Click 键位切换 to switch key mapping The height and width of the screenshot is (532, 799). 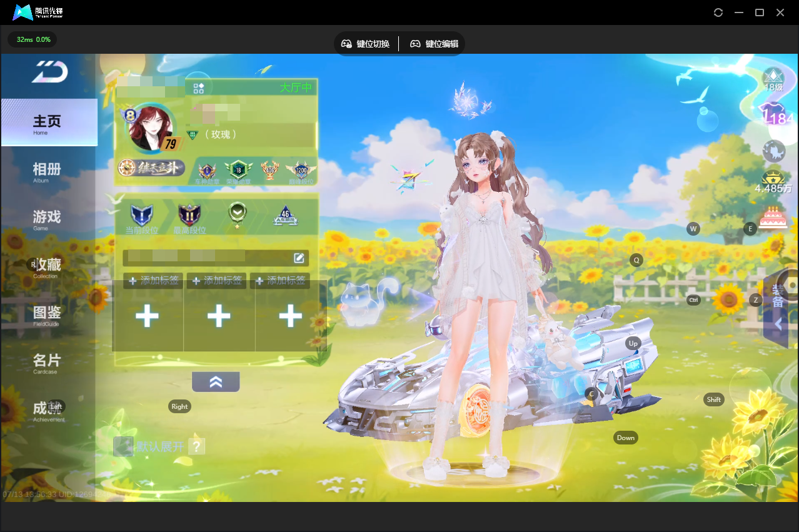(x=365, y=44)
